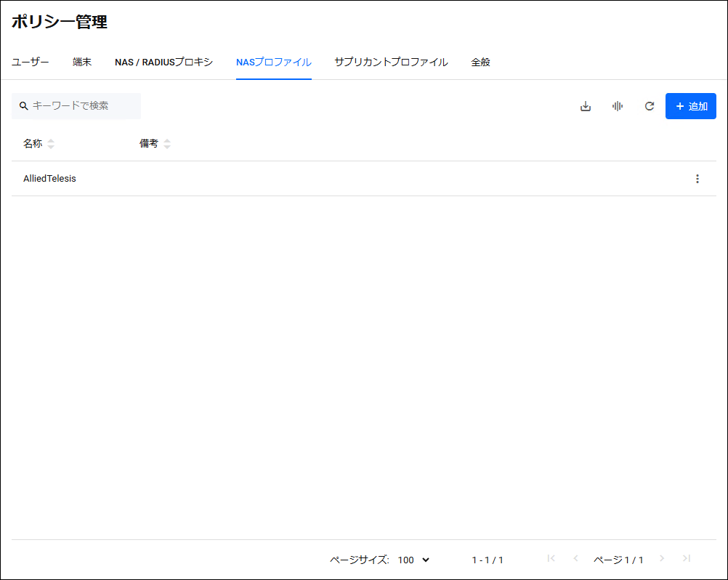The height and width of the screenshot is (580, 728).
Task: Sort by 名称 column arrows
Action: click(51, 144)
